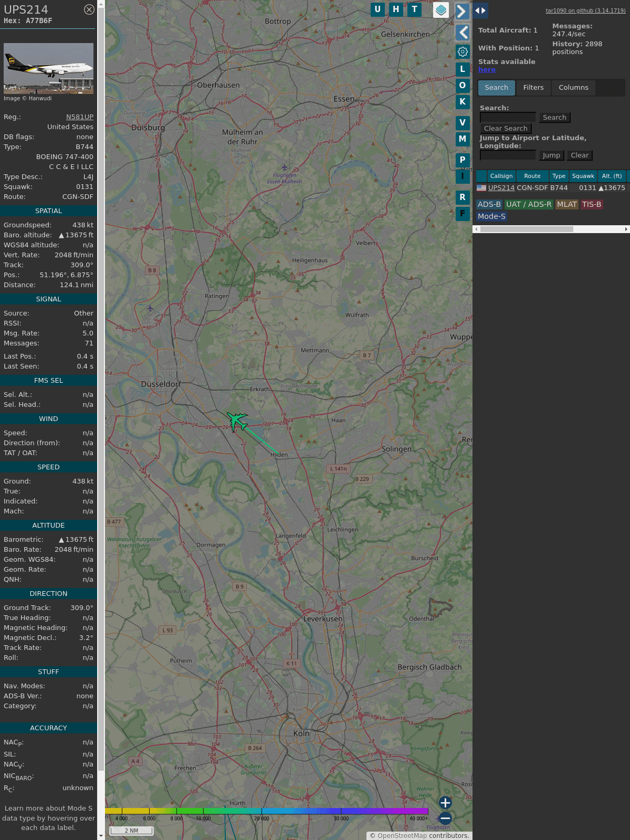Toggle the K map button

coord(463,101)
